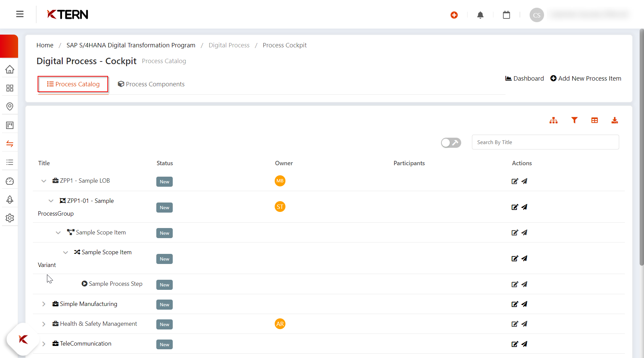Open the sidebar kanban board icon
The image size is (644, 358).
(x=10, y=125)
